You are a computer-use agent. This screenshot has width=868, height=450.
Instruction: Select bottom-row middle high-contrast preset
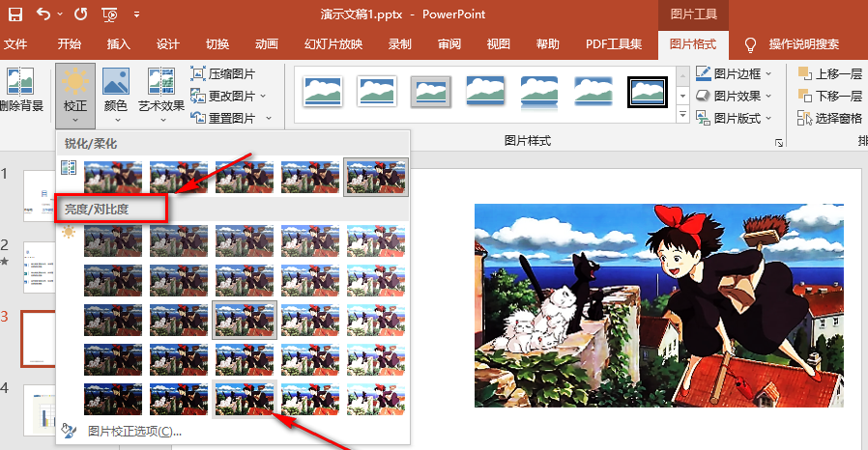coord(245,399)
